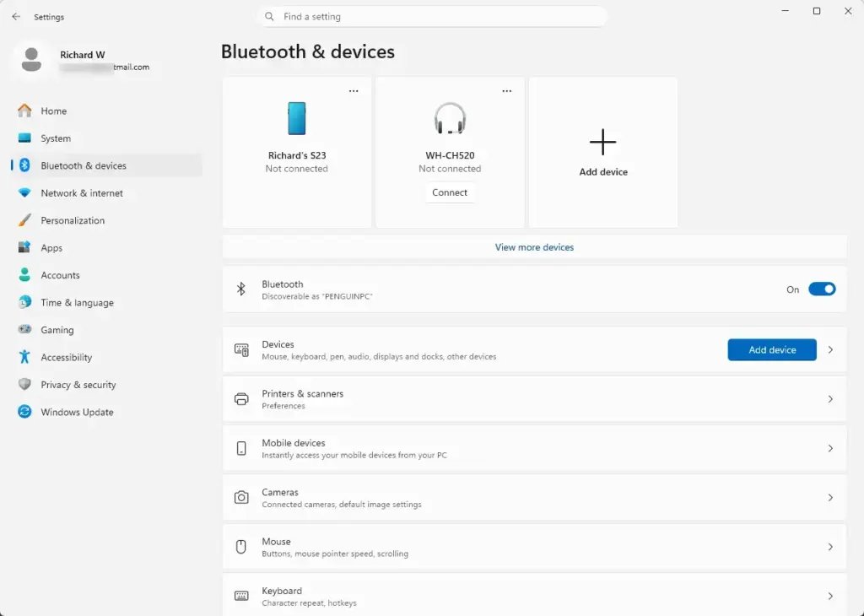Click the Devices row icon
Viewport: 864px width, 616px height.
coord(241,350)
